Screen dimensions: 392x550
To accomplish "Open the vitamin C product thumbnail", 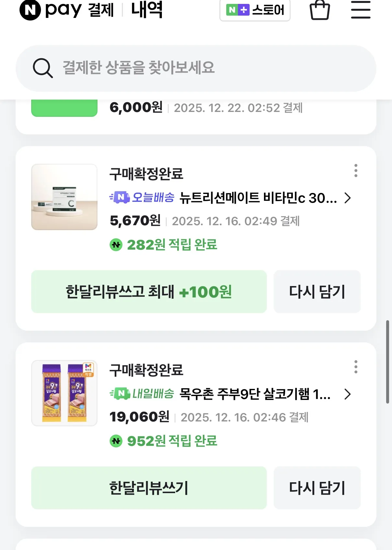I will (64, 197).
